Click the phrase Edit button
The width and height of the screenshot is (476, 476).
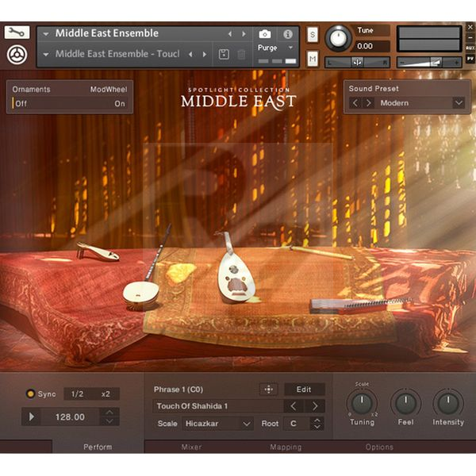[304, 390]
